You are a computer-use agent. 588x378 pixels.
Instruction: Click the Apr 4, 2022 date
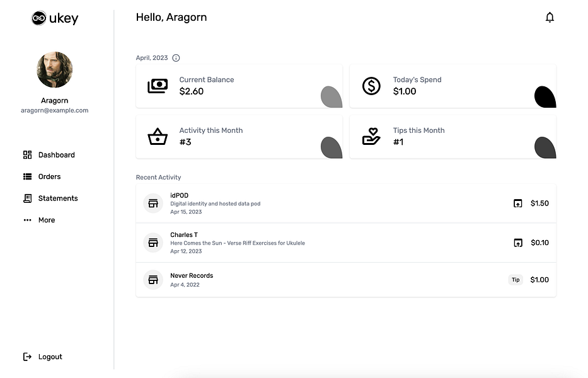point(185,285)
